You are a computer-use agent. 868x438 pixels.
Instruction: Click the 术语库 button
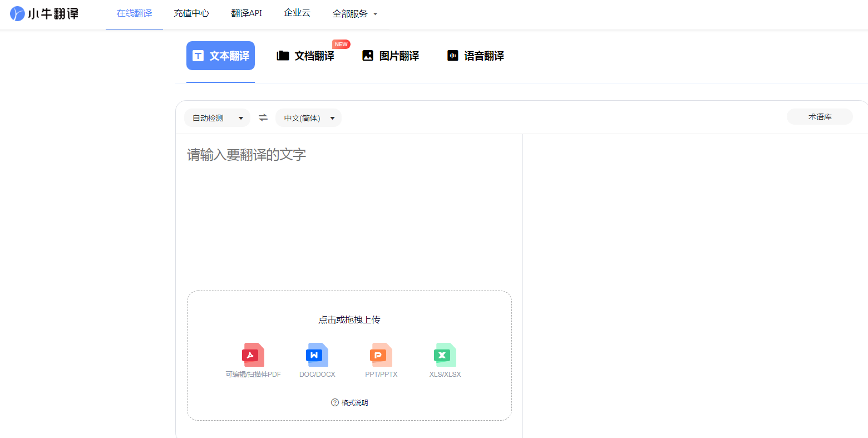tap(819, 117)
